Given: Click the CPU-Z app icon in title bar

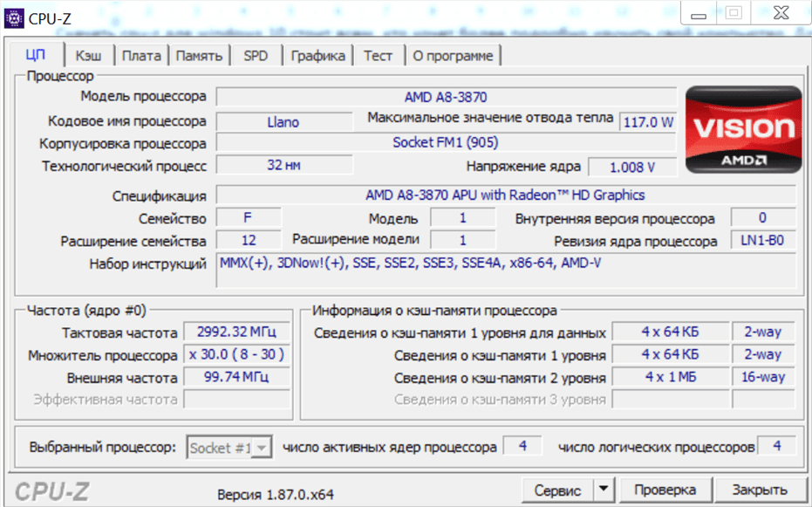Looking at the screenshot, I should pos(14,17).
